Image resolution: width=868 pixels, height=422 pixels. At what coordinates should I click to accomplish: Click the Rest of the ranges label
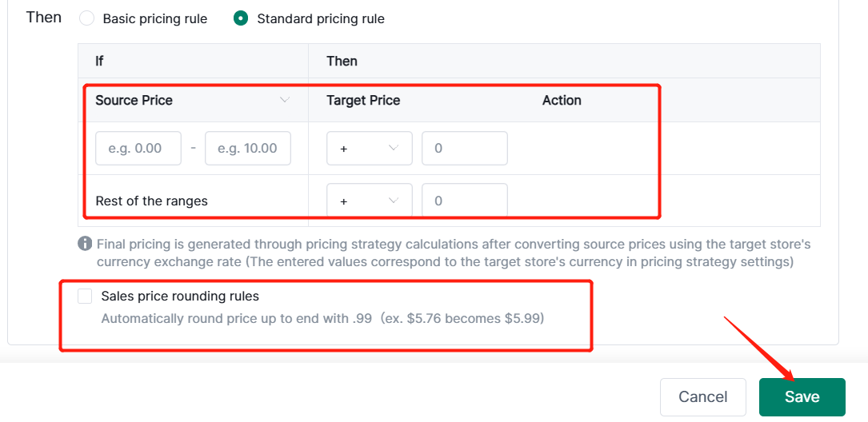pyautogui.click(x=151, y=201)
